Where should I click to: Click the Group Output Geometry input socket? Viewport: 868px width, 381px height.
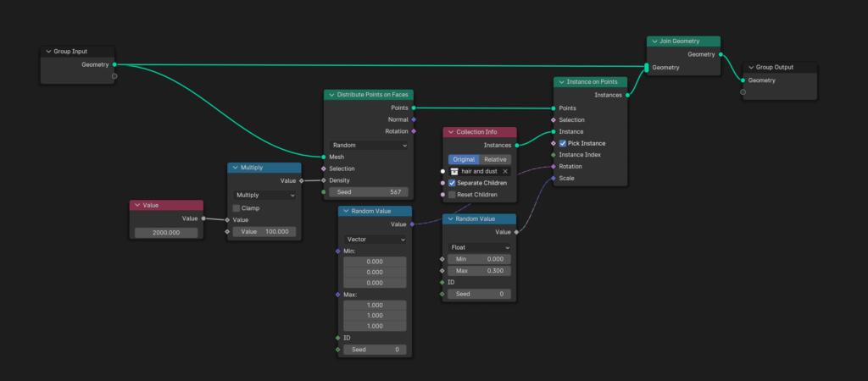coord(743,80)
